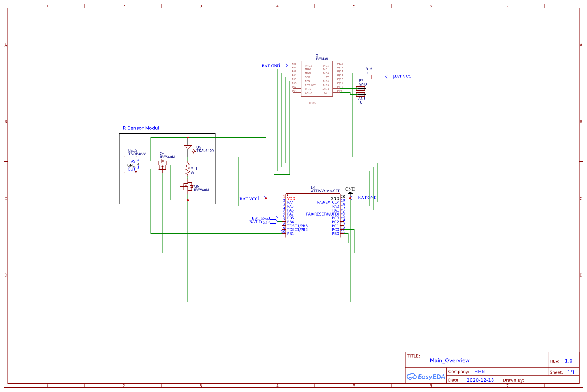Select MOSFET Q5 IRF540N
The image size is (587, 392).
point(187,187)
